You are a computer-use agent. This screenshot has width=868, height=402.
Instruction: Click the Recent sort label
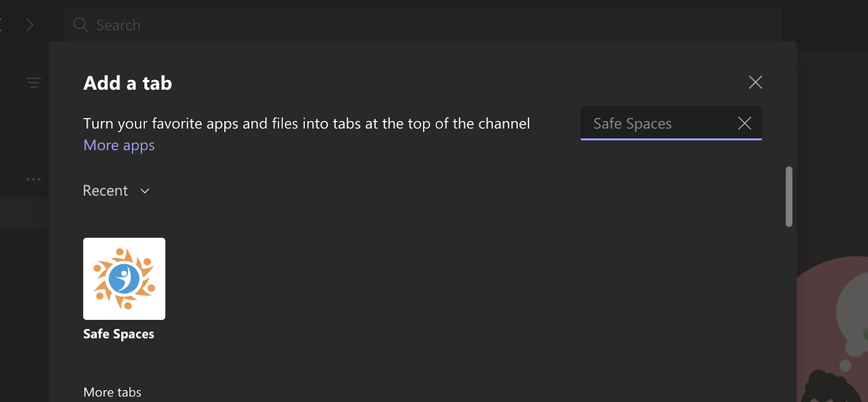(x=105, y=191)
